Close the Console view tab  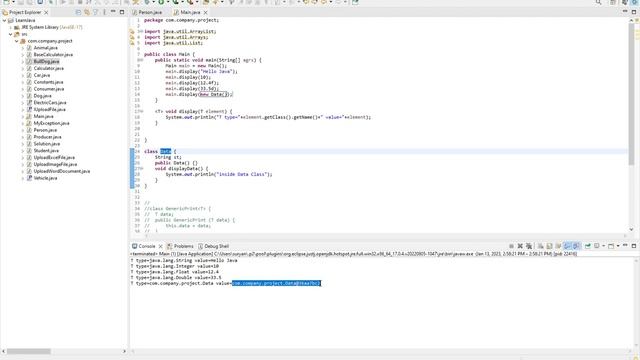click(160, 246)
